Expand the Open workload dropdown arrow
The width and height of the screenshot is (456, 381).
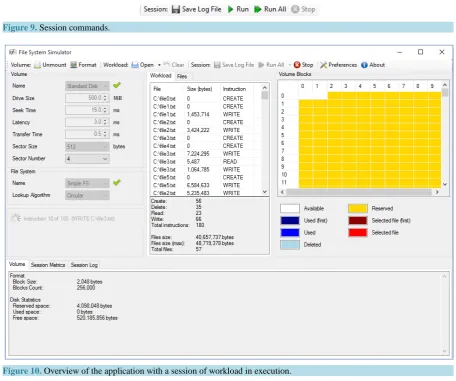point(159,65)
